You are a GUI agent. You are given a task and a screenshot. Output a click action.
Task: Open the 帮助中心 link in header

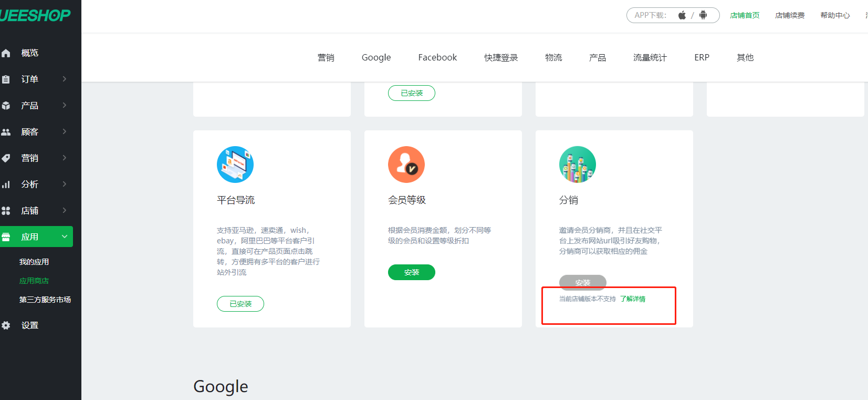pos(835,15)
